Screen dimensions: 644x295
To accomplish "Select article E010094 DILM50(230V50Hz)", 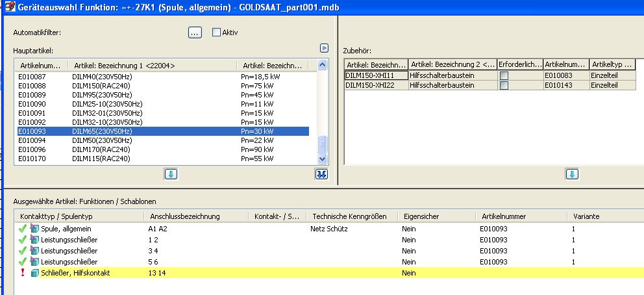I will coord(163,140).
